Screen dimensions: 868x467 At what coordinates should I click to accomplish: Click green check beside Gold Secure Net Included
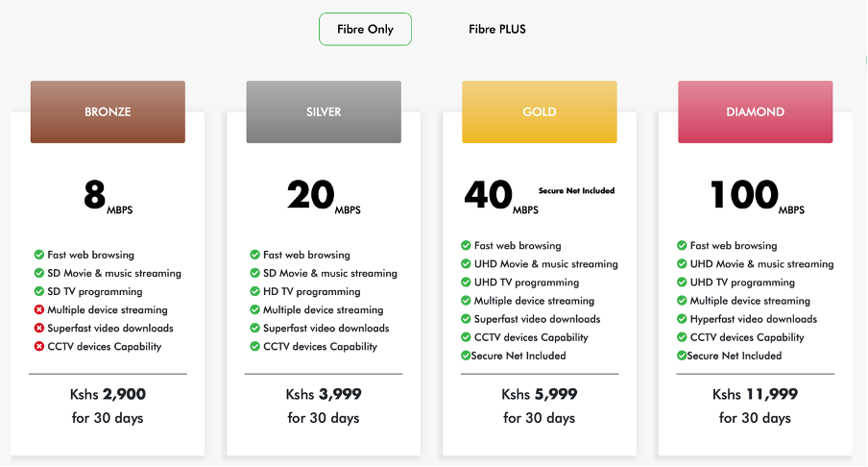pos(466,356)
